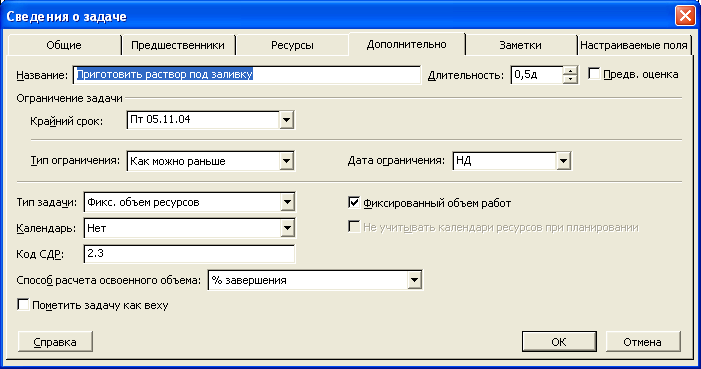Click the OK button
Viewport: 701px width, 369px height.
point(559,342)
